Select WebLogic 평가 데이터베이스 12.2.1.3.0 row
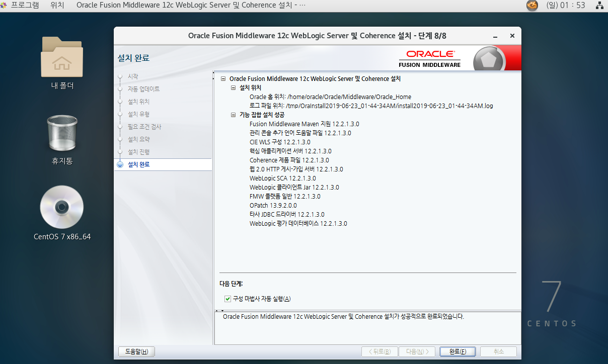This screenshot has height=364, width=608. (298, 224)
